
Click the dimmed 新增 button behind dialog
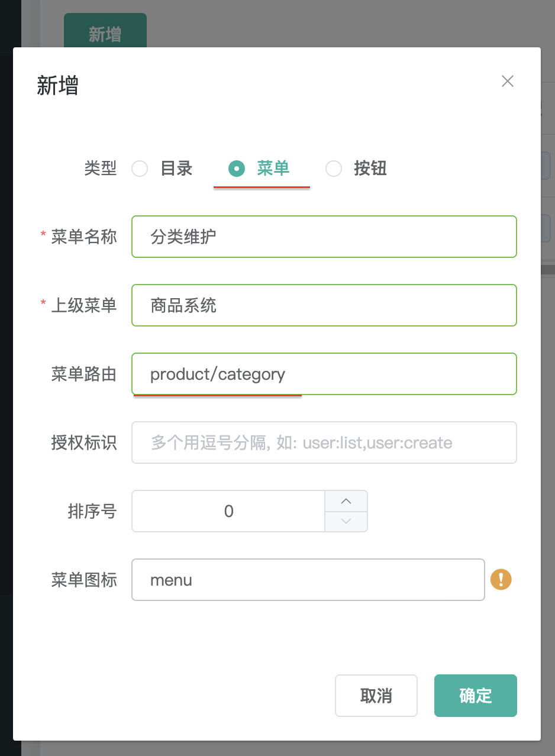coord(105,31)
